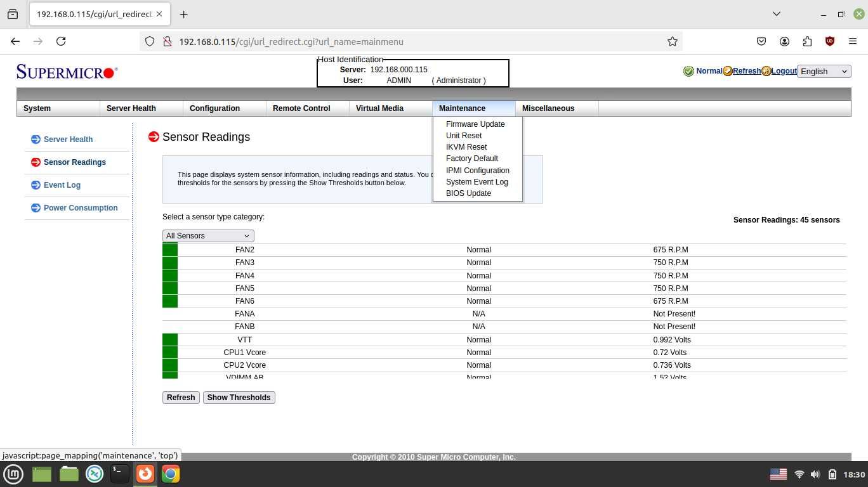The image size is (868, 487).
Task: Open the uBlock Origin extension icon
Action: [830, 41]
